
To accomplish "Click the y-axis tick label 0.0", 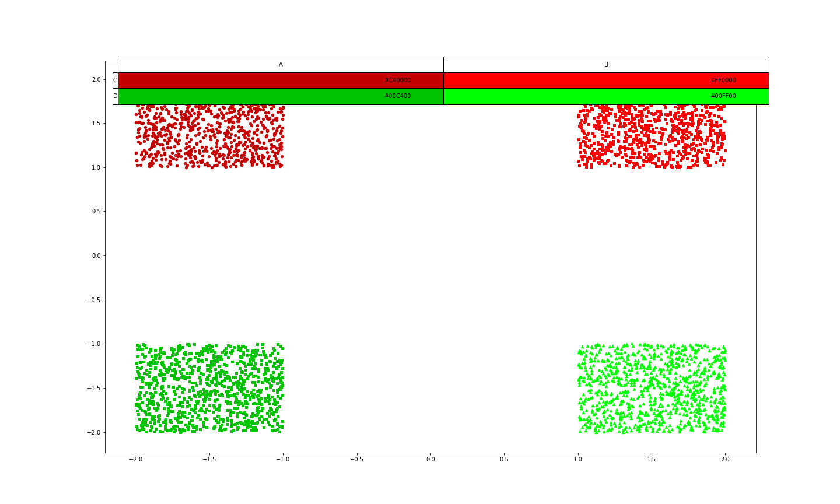I will click(x=96, y=256).
